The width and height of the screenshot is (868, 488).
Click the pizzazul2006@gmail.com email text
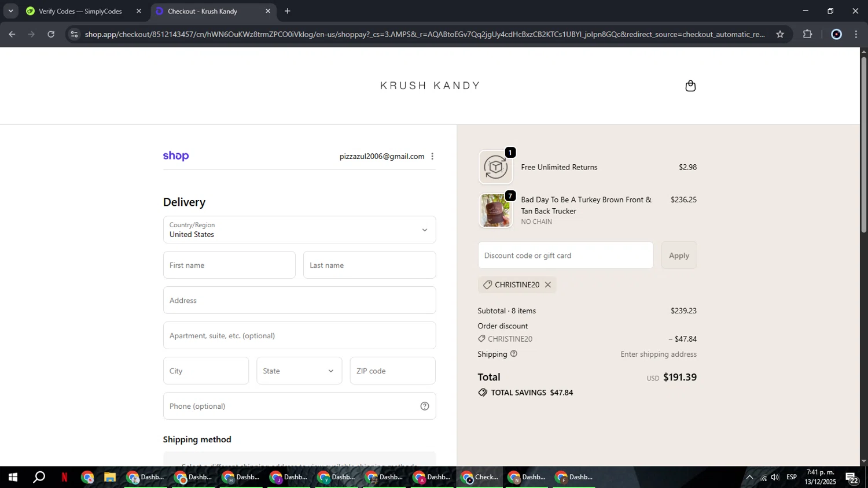coord(382,157)
